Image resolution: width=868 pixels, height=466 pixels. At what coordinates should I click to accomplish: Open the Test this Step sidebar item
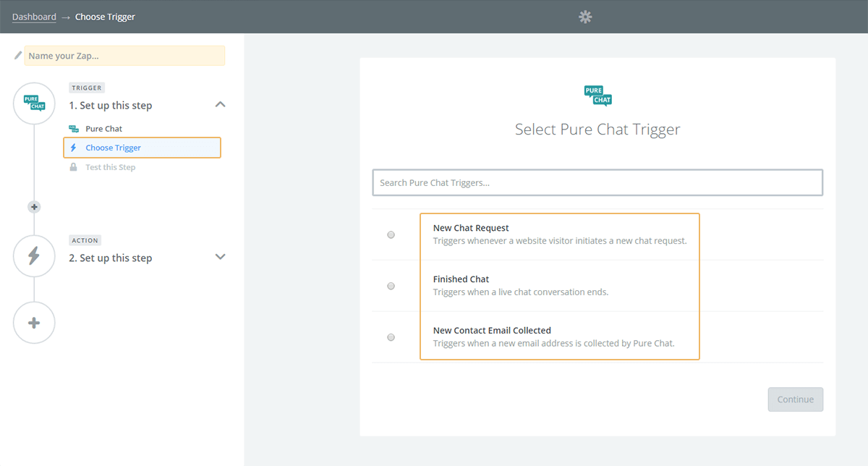[111, 167]
